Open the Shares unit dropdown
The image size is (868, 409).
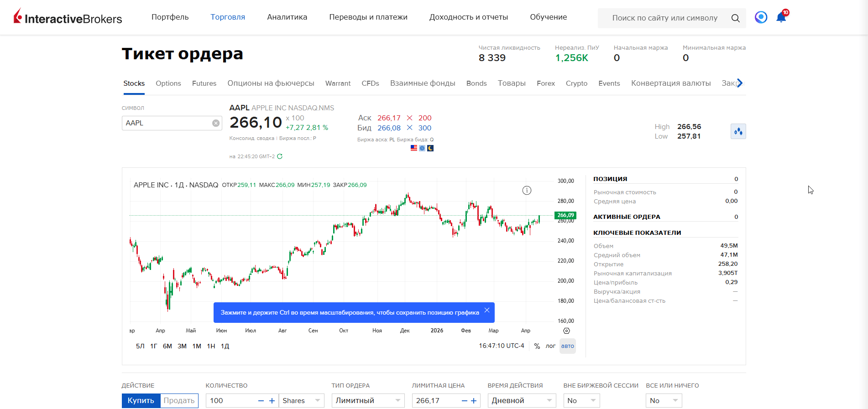(x=302, y=401)
